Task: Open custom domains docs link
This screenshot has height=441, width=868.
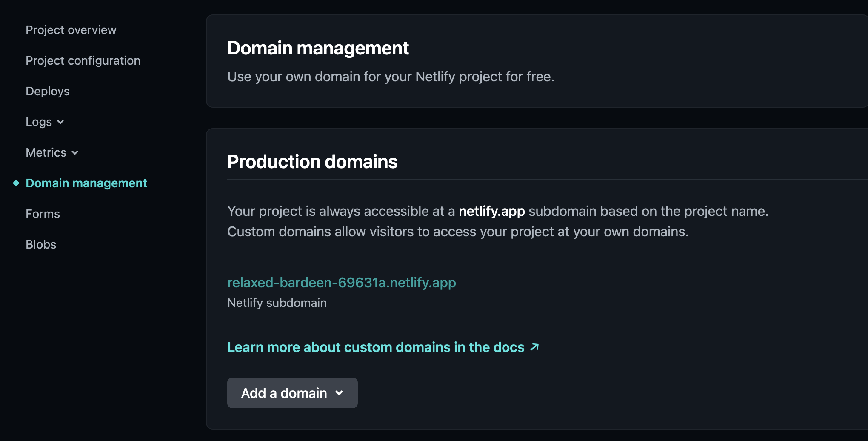Action: pyautogui.click(x=376, y=347)
